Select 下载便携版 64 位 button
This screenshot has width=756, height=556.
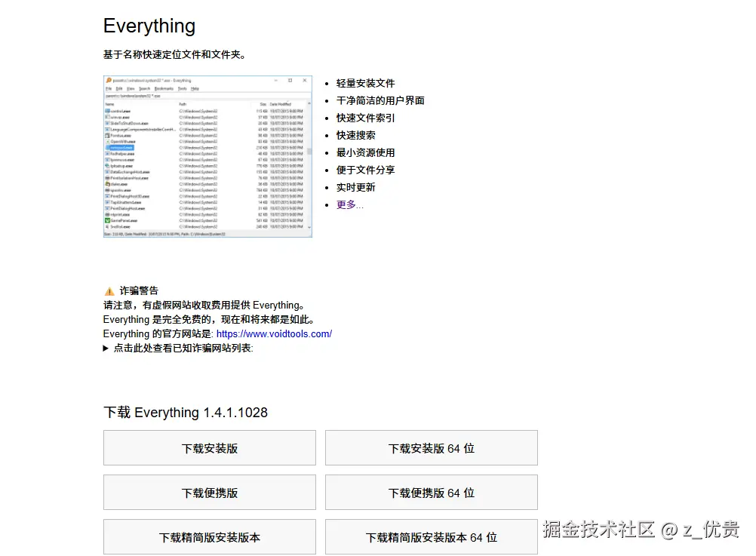click(x=432, y=493)
